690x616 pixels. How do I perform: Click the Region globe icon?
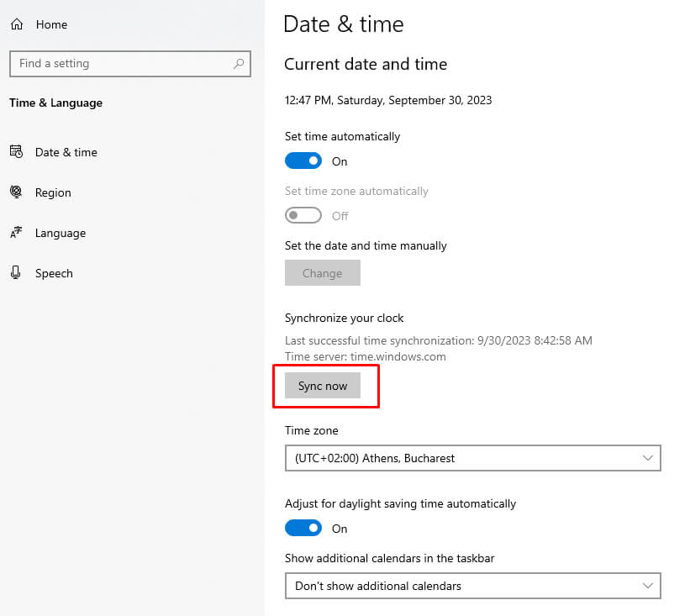(x=16, y=192)
